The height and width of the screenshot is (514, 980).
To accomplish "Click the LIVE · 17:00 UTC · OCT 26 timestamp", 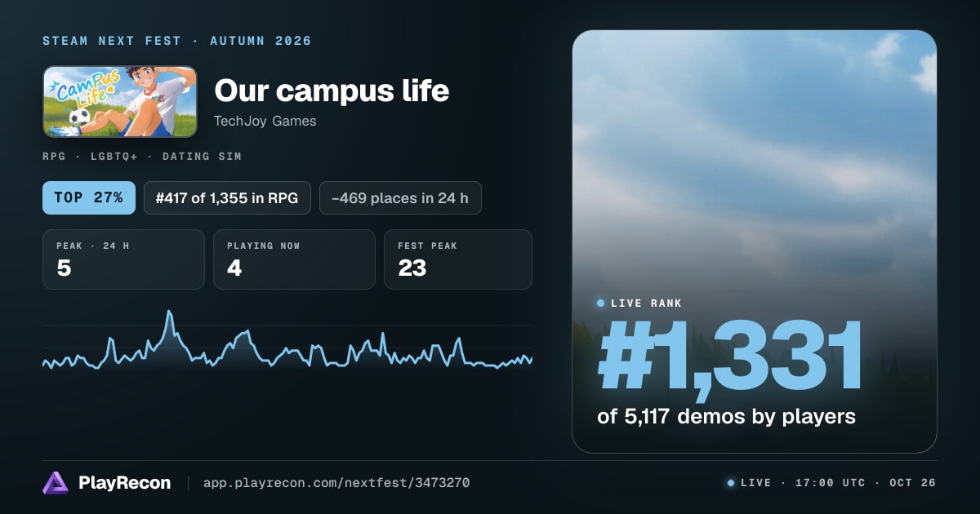I will pos(832,483).
